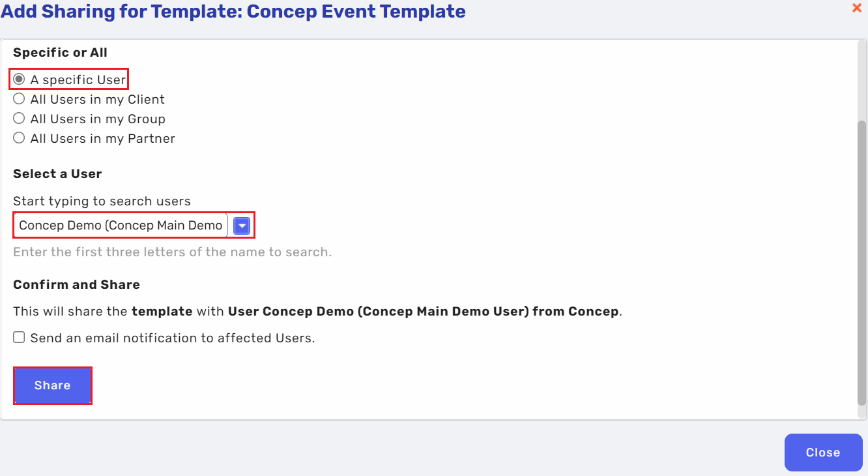
Task: Select the 'A specific User' radio button
Action: [20, 80]
